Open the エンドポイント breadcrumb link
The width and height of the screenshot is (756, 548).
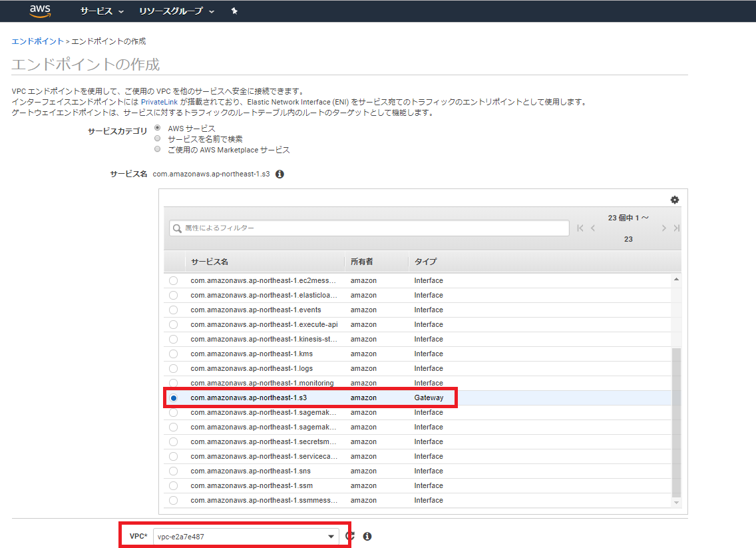pos(37,41)
